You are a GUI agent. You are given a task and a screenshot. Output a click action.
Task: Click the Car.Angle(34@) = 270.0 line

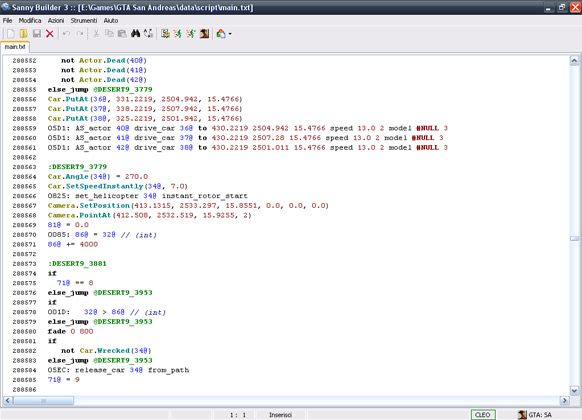[98, 177]
